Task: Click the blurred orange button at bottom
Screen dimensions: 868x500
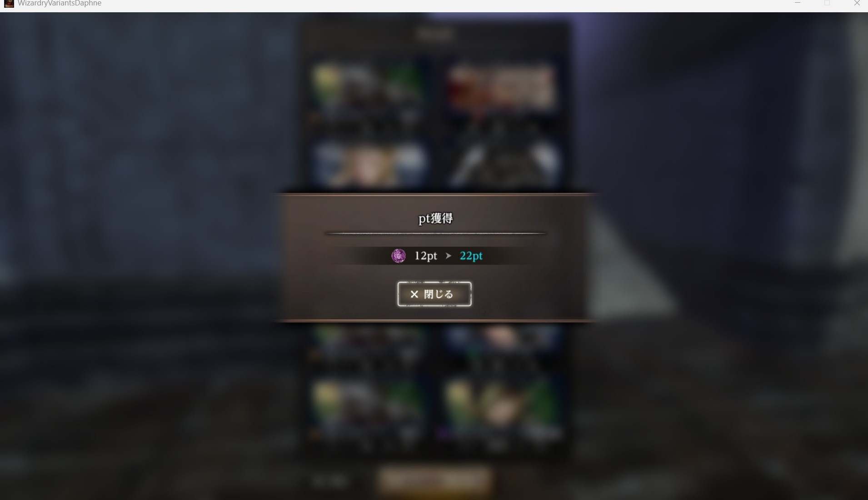Action: 434,480
